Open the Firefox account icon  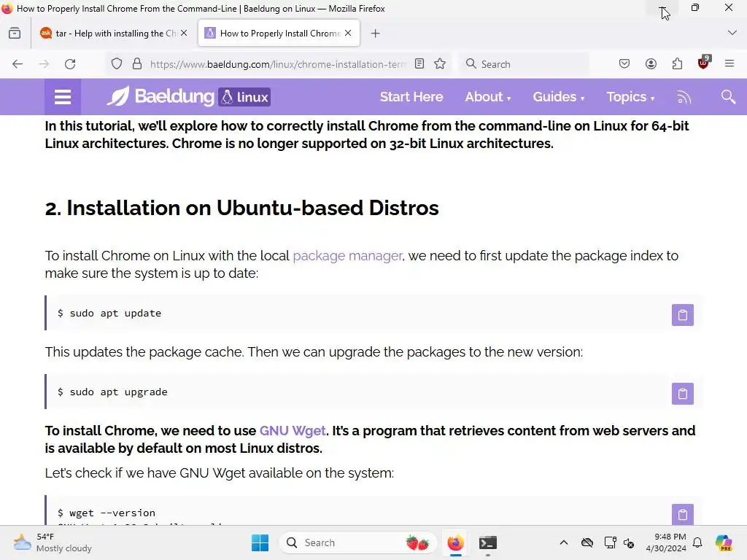click(651, 64)
